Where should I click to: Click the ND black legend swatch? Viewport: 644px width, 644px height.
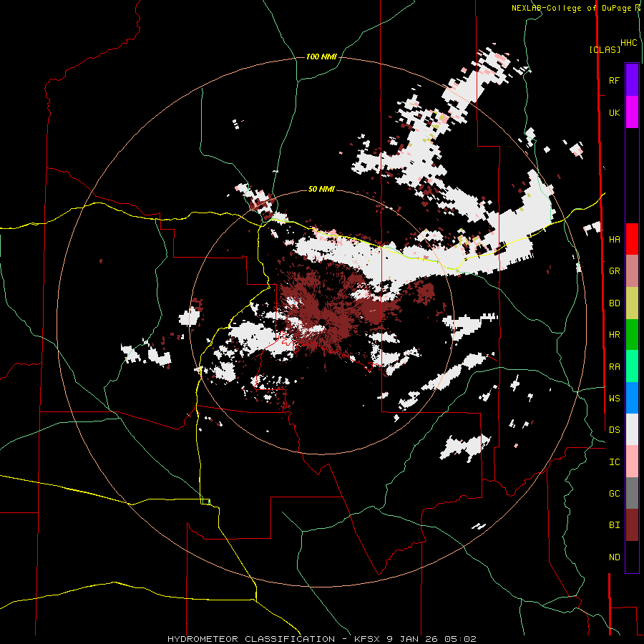pos(632,557)
